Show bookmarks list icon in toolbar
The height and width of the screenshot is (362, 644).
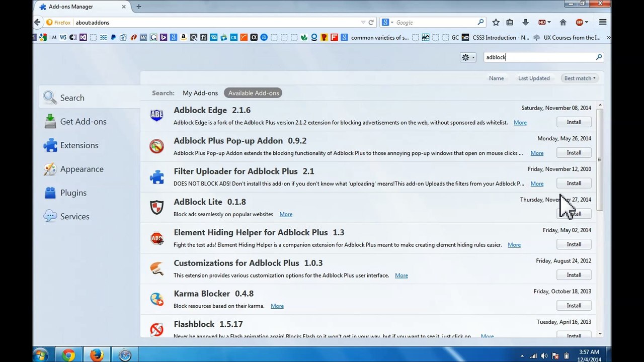[x=510, y=22]
